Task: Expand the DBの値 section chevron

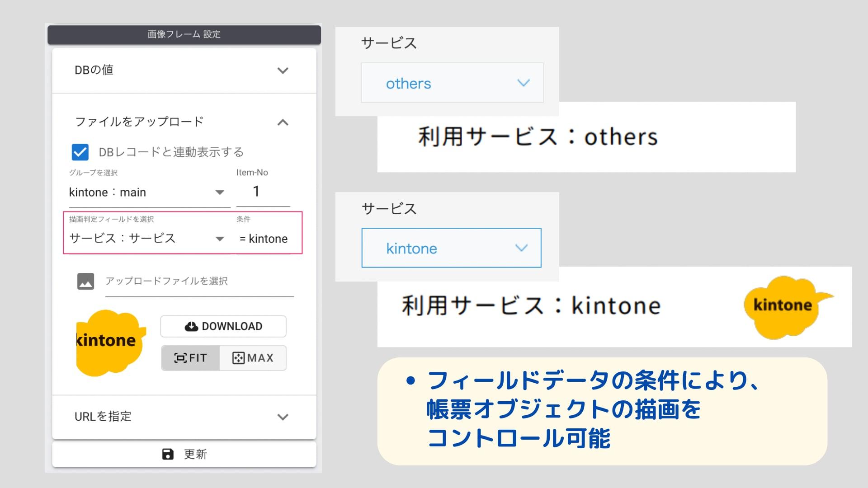Action: pyautogui.click(x=283, y=70)
